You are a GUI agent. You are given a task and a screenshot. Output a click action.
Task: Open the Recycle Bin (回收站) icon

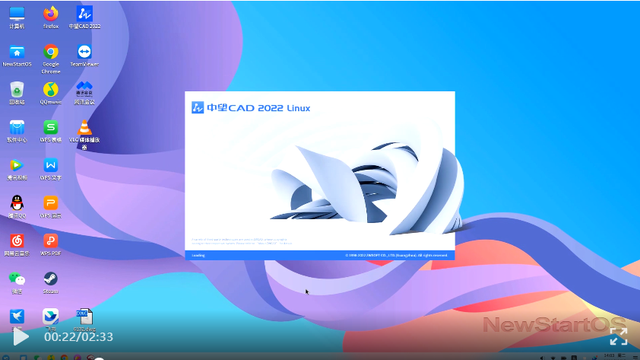click(x=17, y=93)
